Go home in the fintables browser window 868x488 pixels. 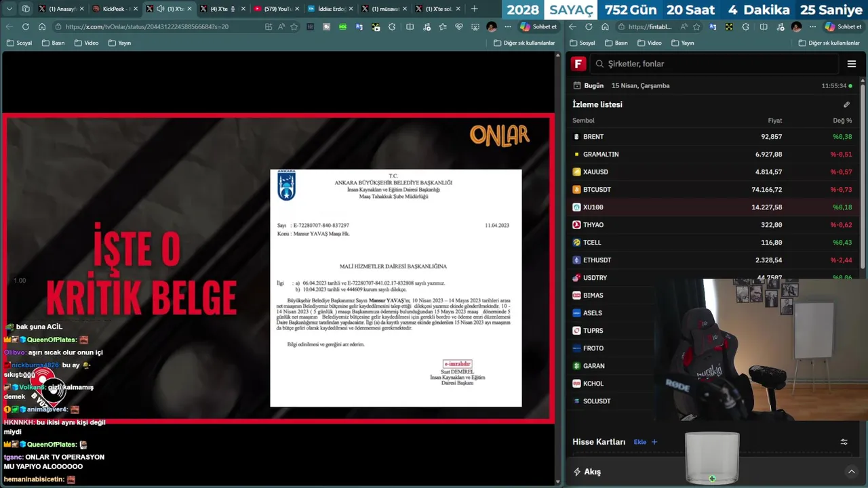[605, 26]
